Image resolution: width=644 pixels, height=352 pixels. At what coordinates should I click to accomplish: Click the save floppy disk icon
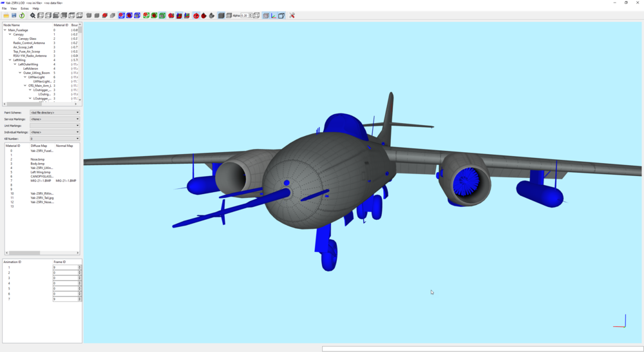click(x=14, y=15)
